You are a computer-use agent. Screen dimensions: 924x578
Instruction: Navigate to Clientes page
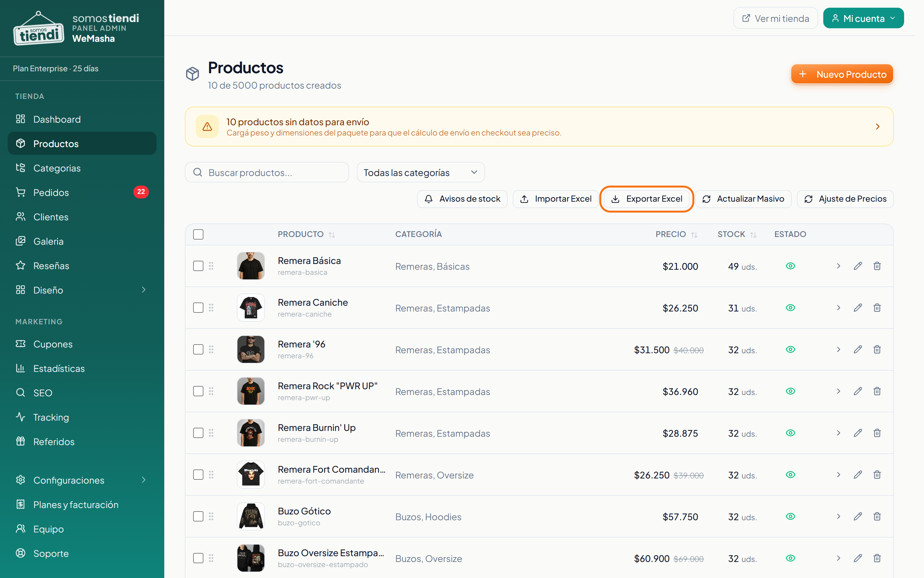click(x=82, y=217)
